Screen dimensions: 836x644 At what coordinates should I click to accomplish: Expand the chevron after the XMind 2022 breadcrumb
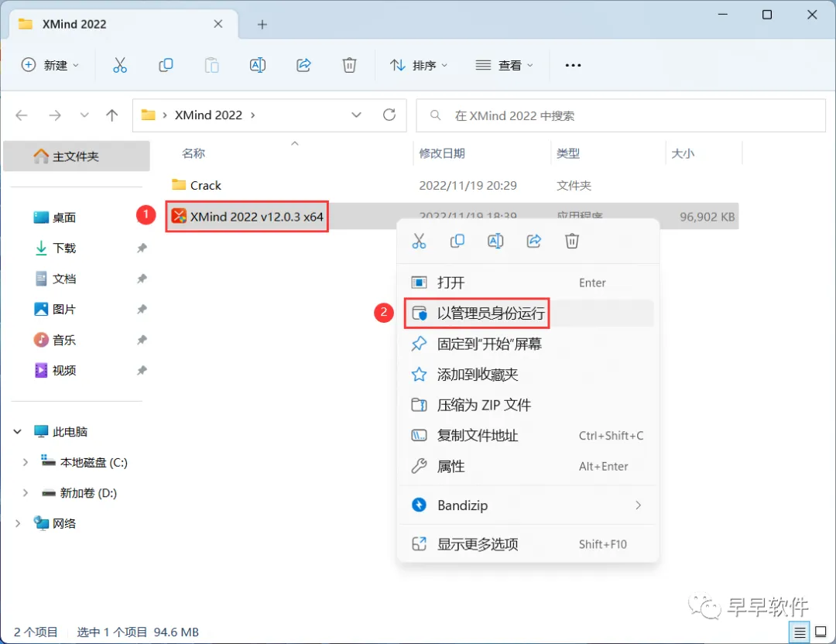252,115
